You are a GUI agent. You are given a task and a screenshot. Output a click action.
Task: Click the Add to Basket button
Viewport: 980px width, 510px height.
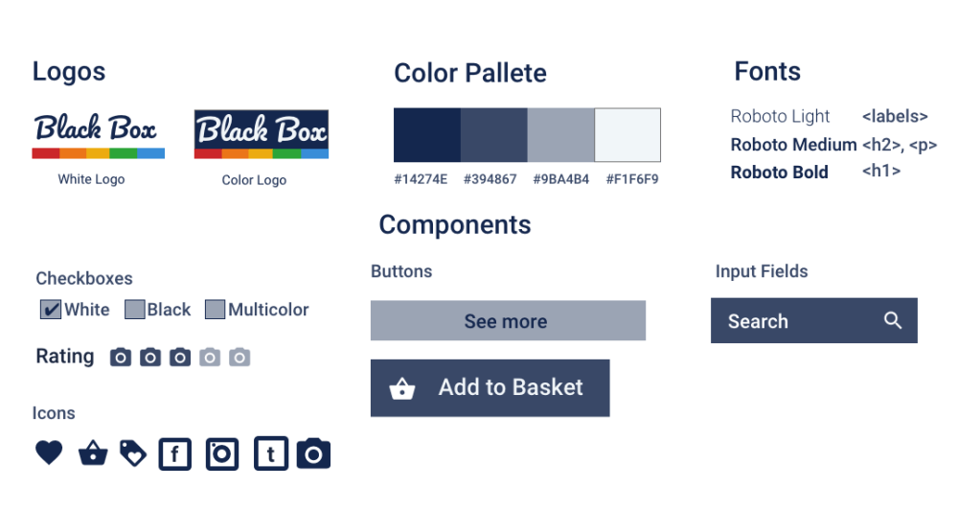click(490, 387)
